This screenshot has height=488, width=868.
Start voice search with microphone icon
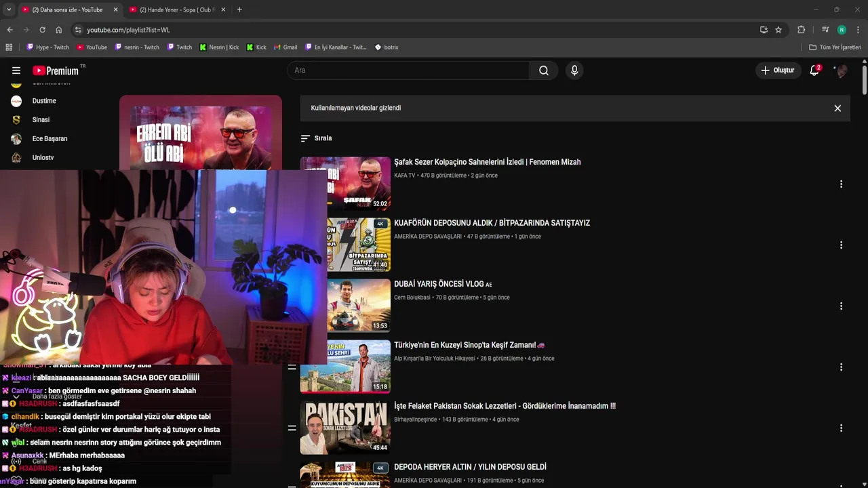(574, 70)
